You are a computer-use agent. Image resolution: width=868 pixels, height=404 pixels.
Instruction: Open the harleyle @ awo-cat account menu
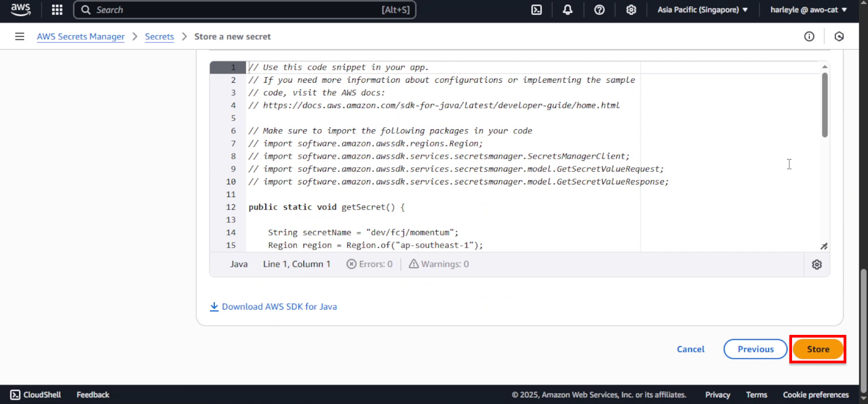point(808,9)
